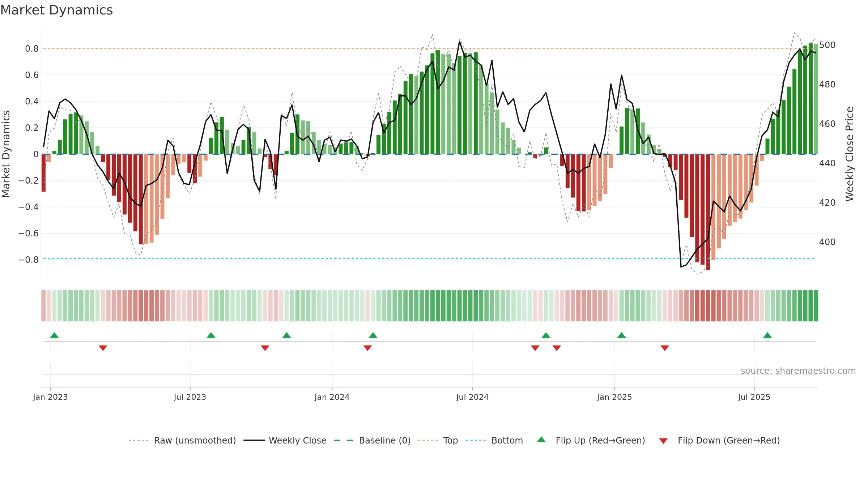Viewport: 868px width, 488px height.
Task: Toggle the Flip Up (Red→Green) legend entry
Action: coord(591,440)
